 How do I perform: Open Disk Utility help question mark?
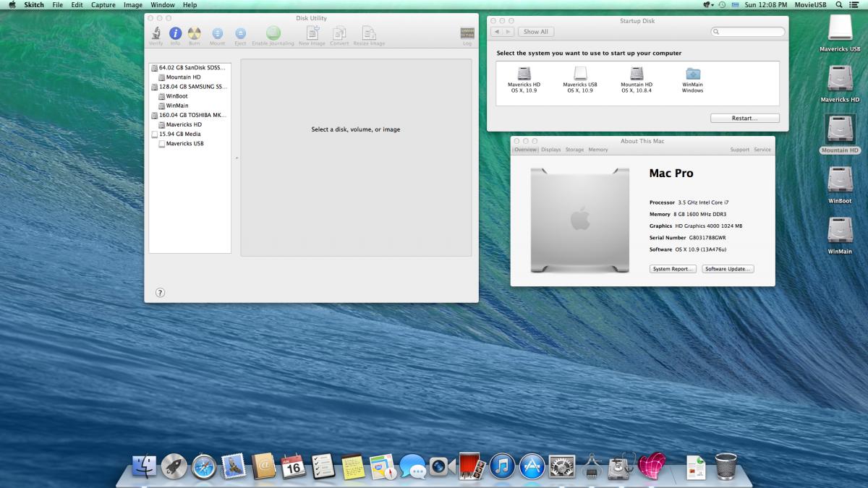point(161,293)
